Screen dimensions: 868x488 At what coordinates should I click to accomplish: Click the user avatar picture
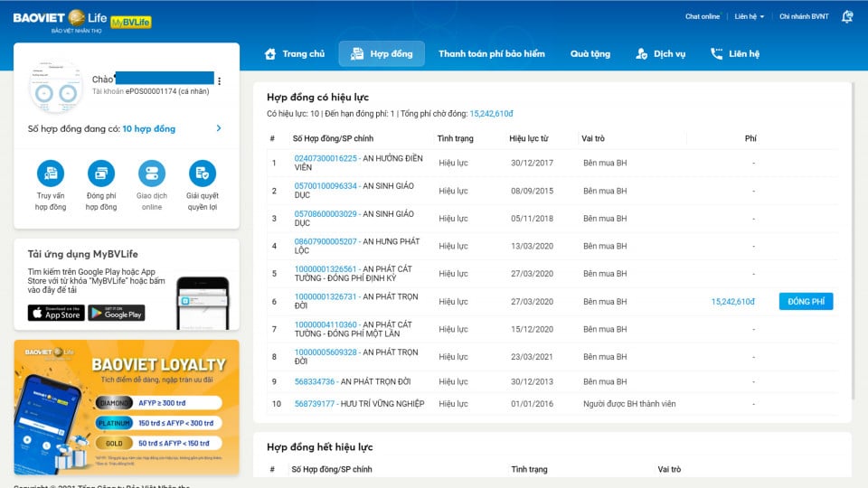click(x=55, y=87)
